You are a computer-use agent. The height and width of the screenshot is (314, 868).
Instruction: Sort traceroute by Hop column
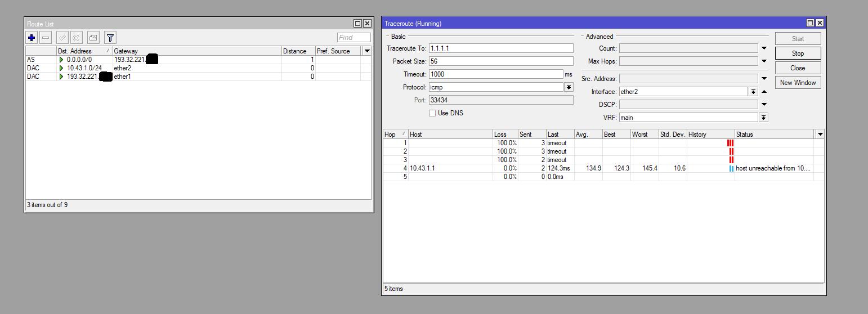[x=396, y=134]
